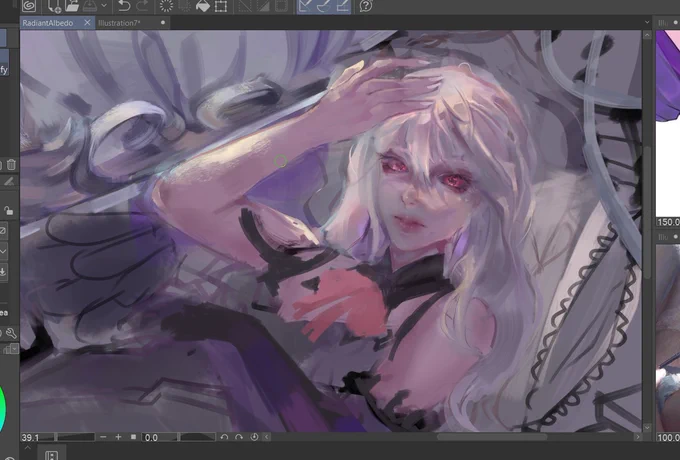Close the RadiantAlbedo canvas tab

tap(87, 23)
